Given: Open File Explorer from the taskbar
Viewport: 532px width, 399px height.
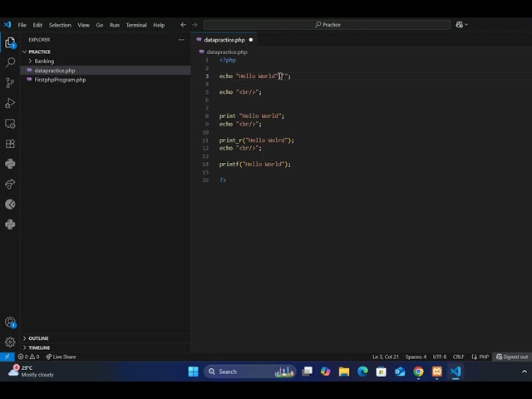Looking at the screenshot, I should [x=344, y=372].
